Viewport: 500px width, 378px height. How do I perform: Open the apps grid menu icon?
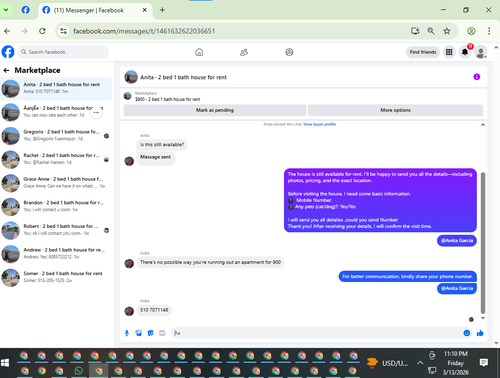point(449,52)
